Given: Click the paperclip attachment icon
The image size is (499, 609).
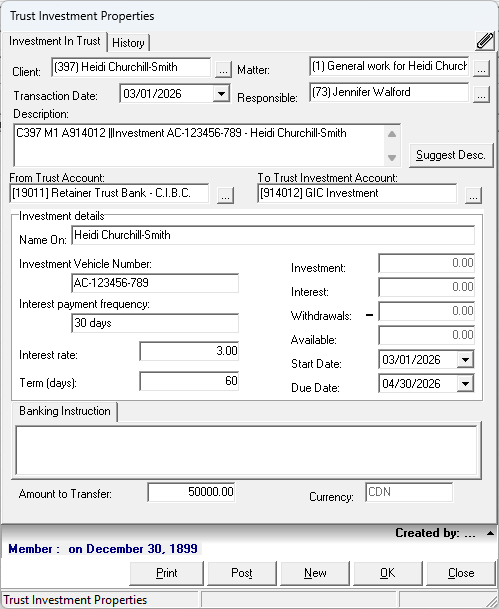Looking at the screenshot, I should (x=485, y=41).
